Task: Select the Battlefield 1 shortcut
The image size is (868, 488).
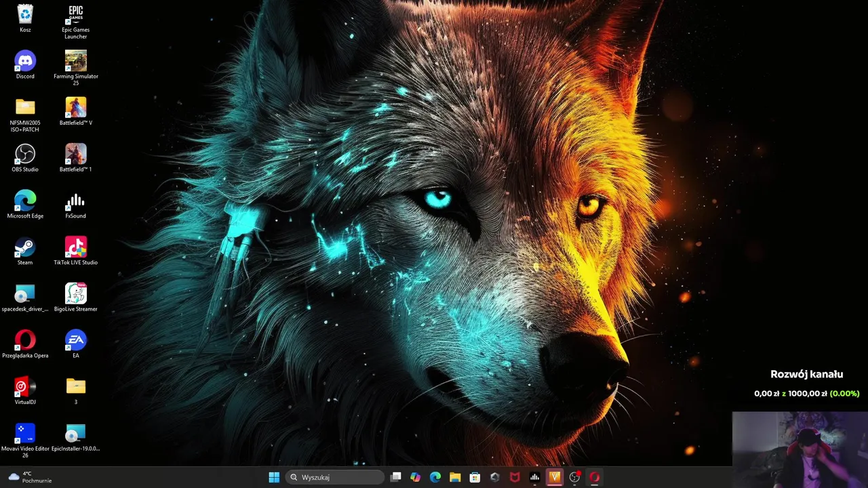Action: [x=76, y=158]
